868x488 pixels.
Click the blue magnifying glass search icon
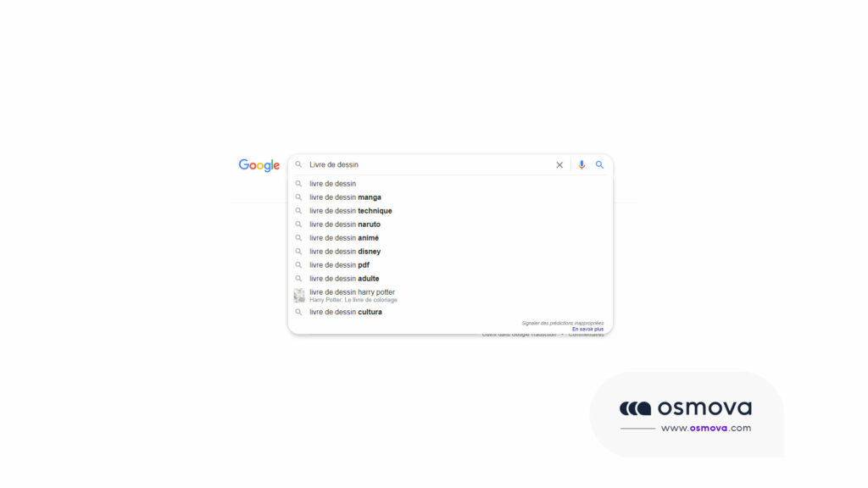point(599,164)
